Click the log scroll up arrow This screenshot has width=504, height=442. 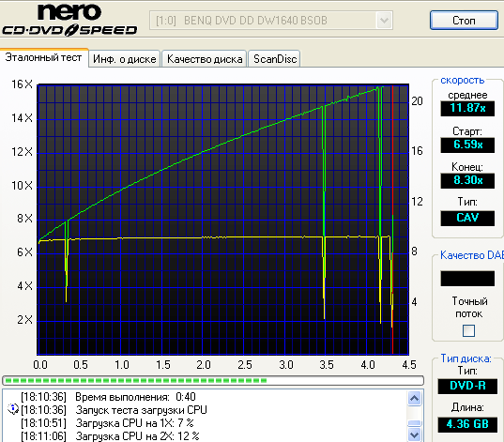(x=414, y=399)
